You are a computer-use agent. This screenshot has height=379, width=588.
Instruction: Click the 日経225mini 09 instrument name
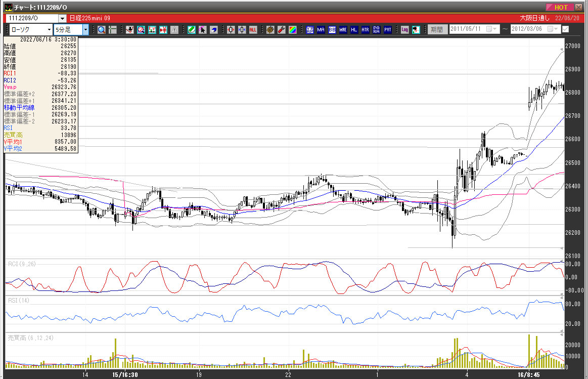click(90, 18)
